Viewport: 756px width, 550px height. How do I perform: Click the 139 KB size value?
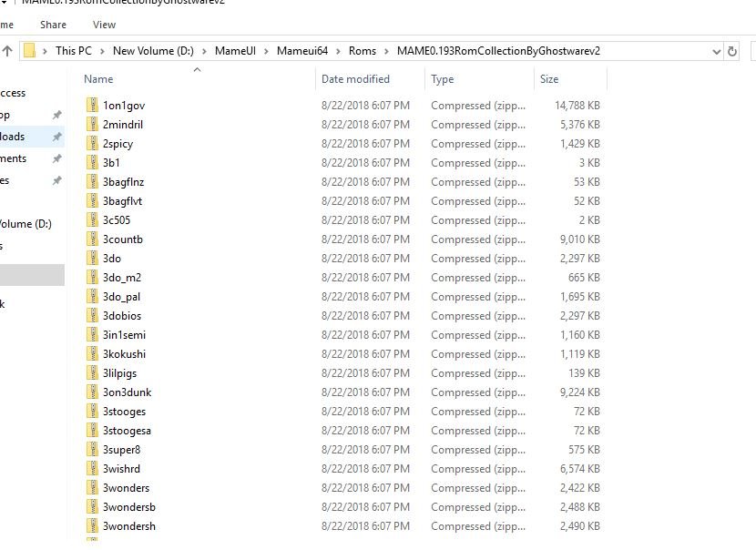pyautogui.click(x=584, y=373)
